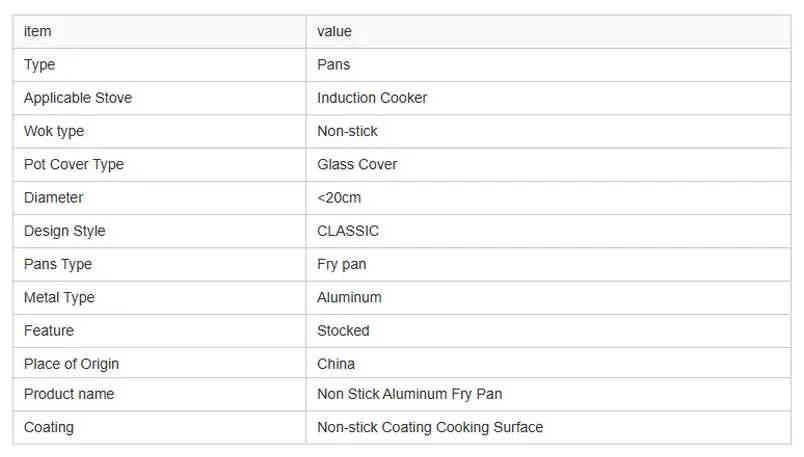804x457 pixels.
Task: Click the 'Non-stick Coating Cooking Surface' value
Action: 430,427
